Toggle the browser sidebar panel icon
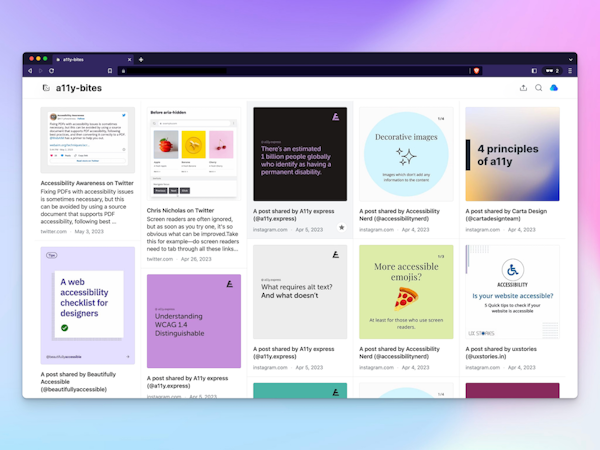The image size is (600, 450). point(534,71)
